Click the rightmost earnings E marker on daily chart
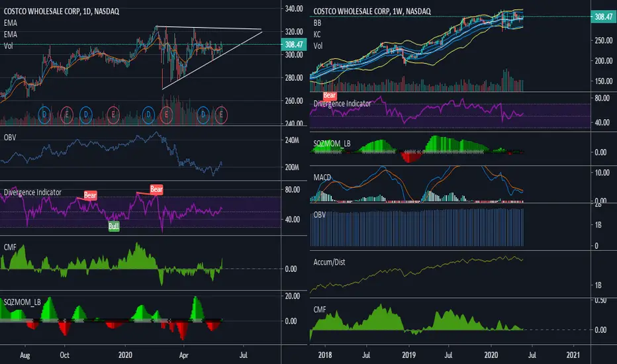 (x=221, y=115)
